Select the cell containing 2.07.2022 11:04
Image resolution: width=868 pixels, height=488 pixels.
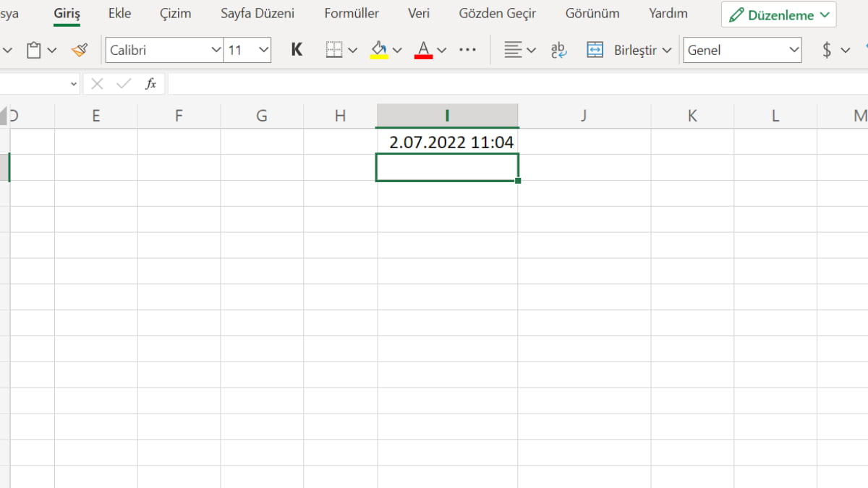click(x=447, y=142)
